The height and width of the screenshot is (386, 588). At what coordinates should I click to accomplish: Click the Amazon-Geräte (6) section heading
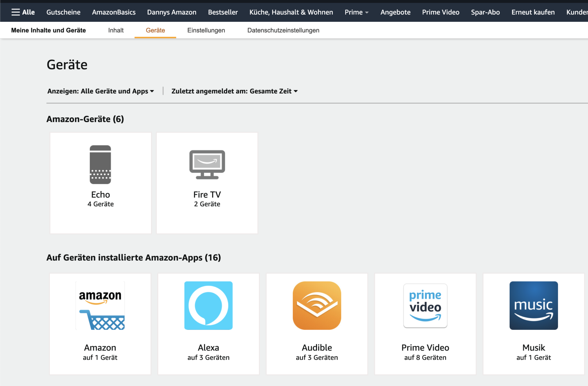click(x=85, y=119)
